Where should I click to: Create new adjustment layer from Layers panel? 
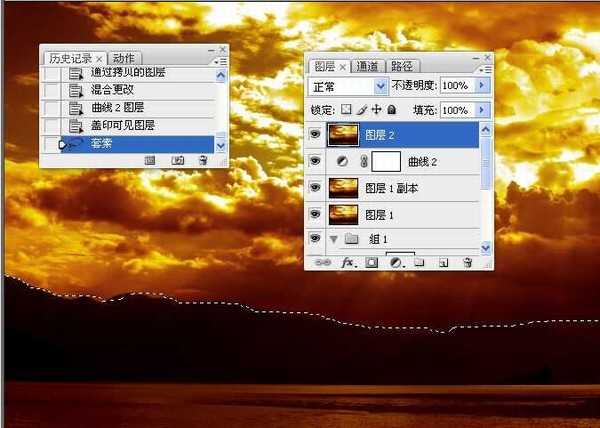click(395, 262)
